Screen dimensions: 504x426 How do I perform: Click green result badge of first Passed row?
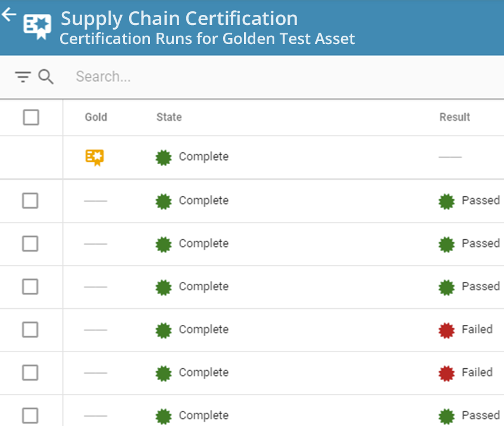(446, 202)
